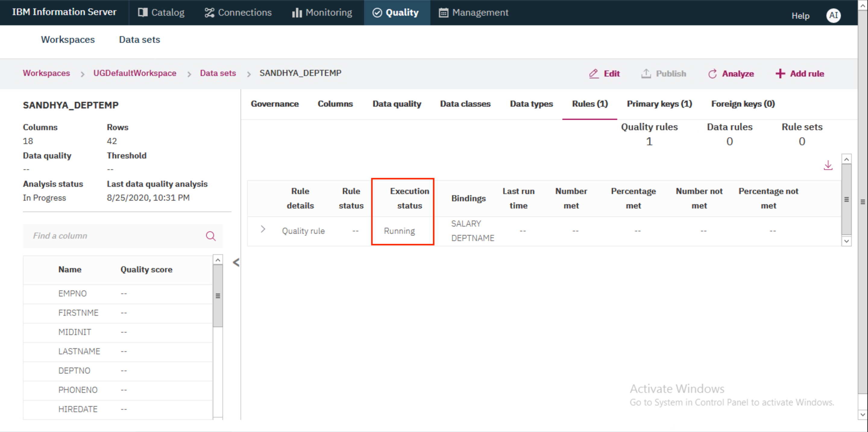Click the Rule status column header
The width and height of the screenshot is (868, 432).
[x=351, y=198]
